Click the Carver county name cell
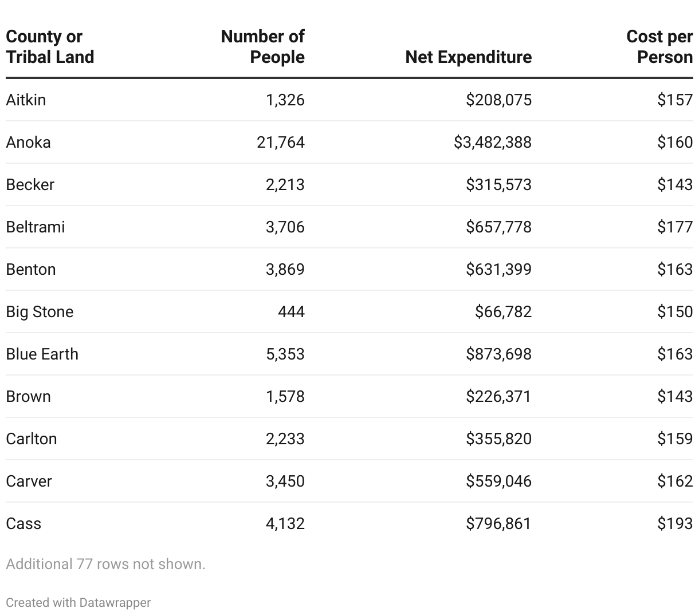699x616 pixels. [29, 481]
